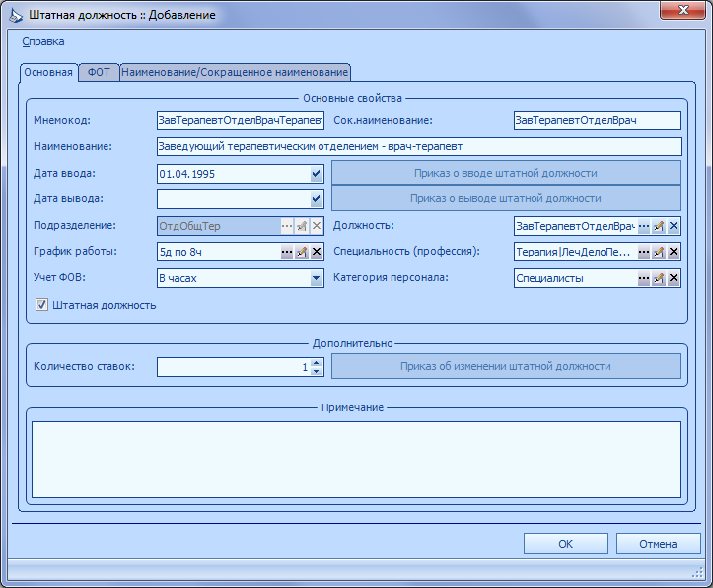Edit Категория персонала with pencil icon

659,278
